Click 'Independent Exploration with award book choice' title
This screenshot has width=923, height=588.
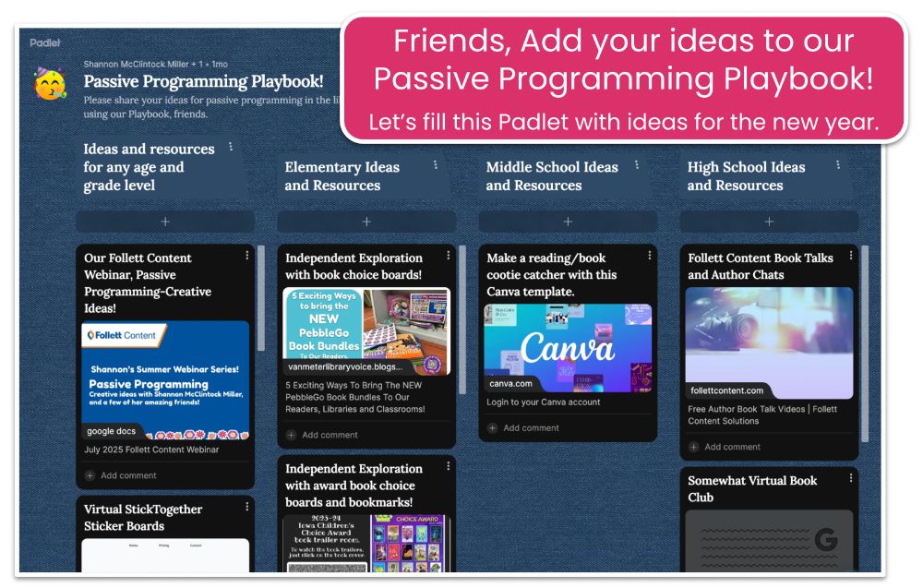[354, 486]
